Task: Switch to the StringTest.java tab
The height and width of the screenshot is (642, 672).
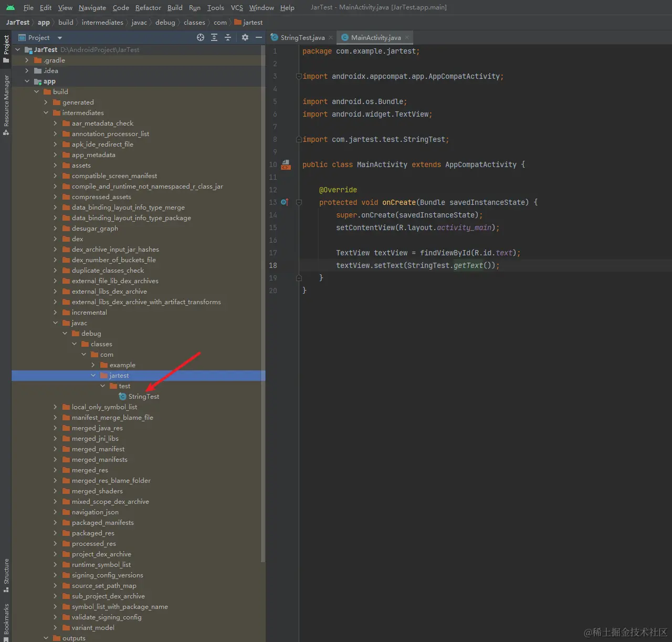Action: point(302,38)
